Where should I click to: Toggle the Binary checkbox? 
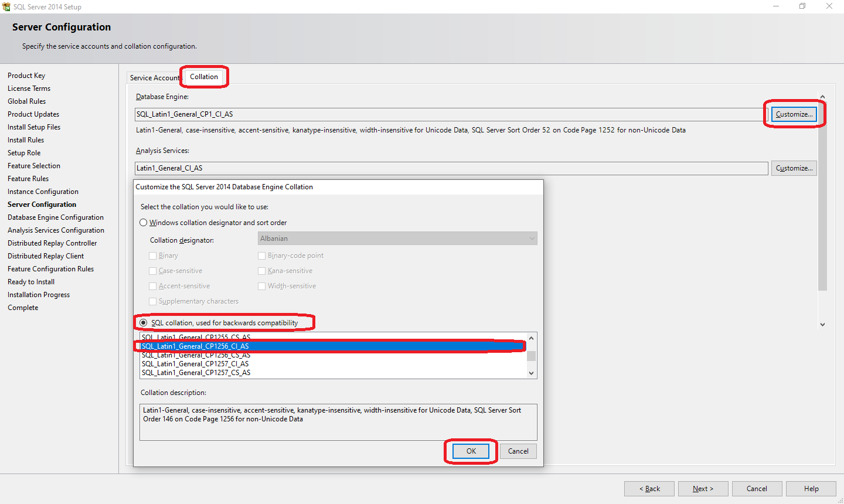tap(153, 256)
